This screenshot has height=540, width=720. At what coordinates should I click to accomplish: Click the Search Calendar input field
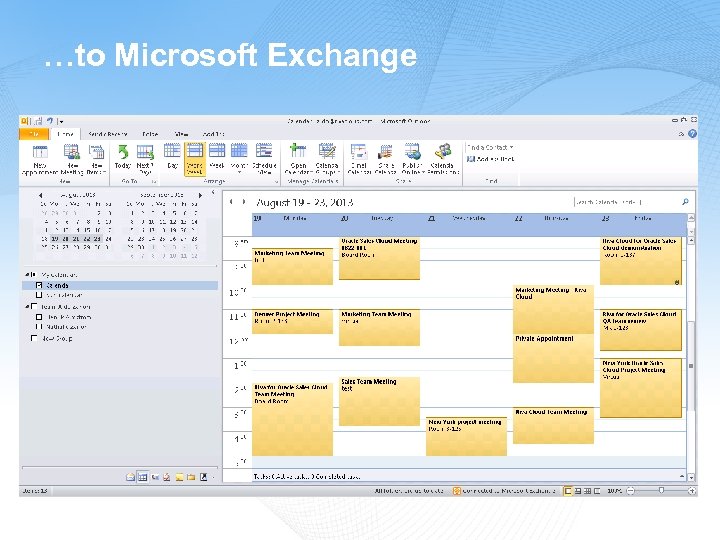click(626, 202)
